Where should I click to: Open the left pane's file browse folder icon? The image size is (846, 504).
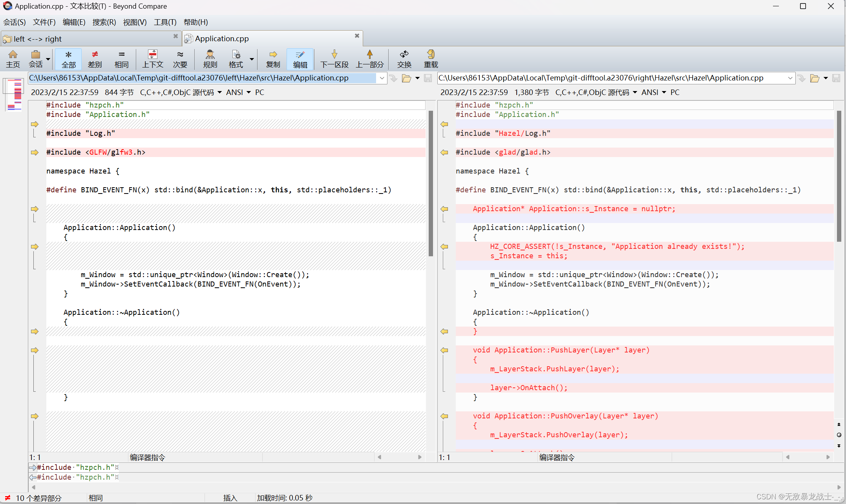406,79
